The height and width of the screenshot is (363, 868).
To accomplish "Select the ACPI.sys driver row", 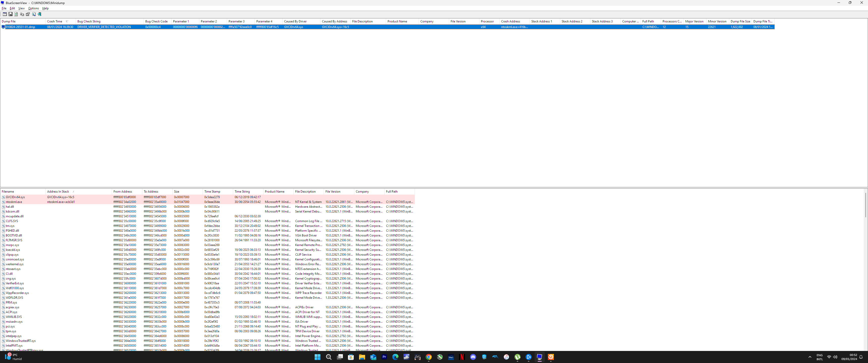I will pos(208,312).
